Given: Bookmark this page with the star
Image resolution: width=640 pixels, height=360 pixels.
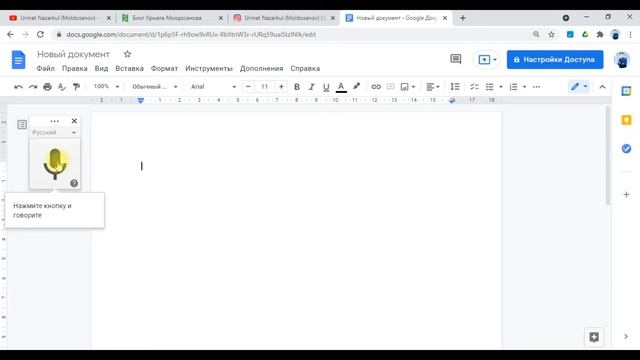Looking at the screenshot, I should 551,35.
